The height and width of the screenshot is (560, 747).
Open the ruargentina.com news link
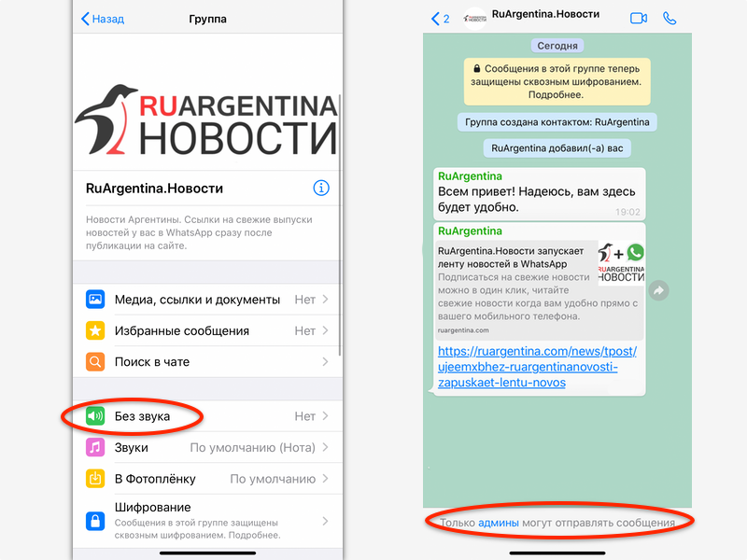(538, 367)
